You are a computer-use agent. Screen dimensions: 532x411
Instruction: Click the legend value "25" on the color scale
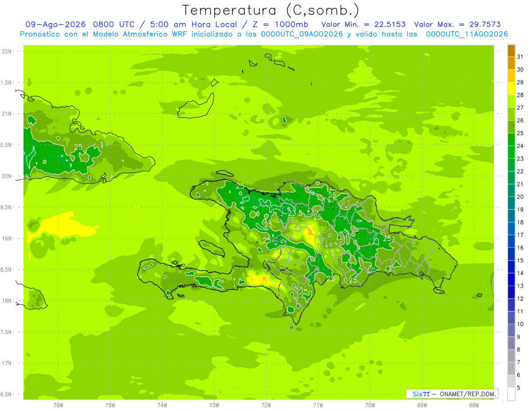pos(520,133)
